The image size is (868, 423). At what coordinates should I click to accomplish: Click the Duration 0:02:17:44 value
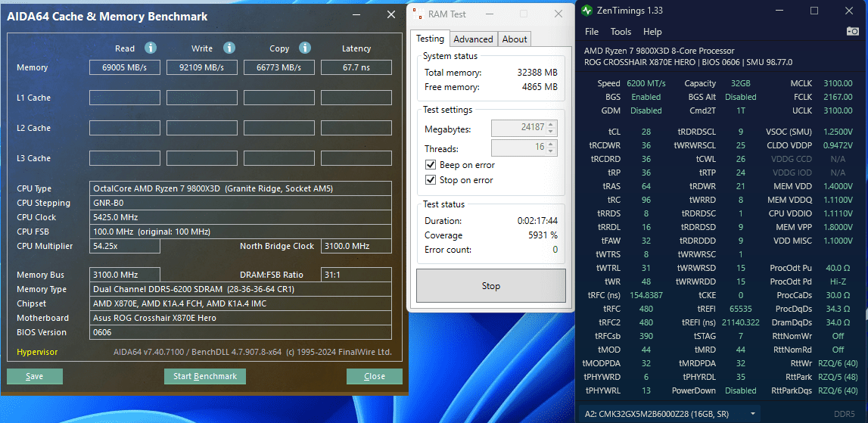pyautogui.click(x=537, y=221)
